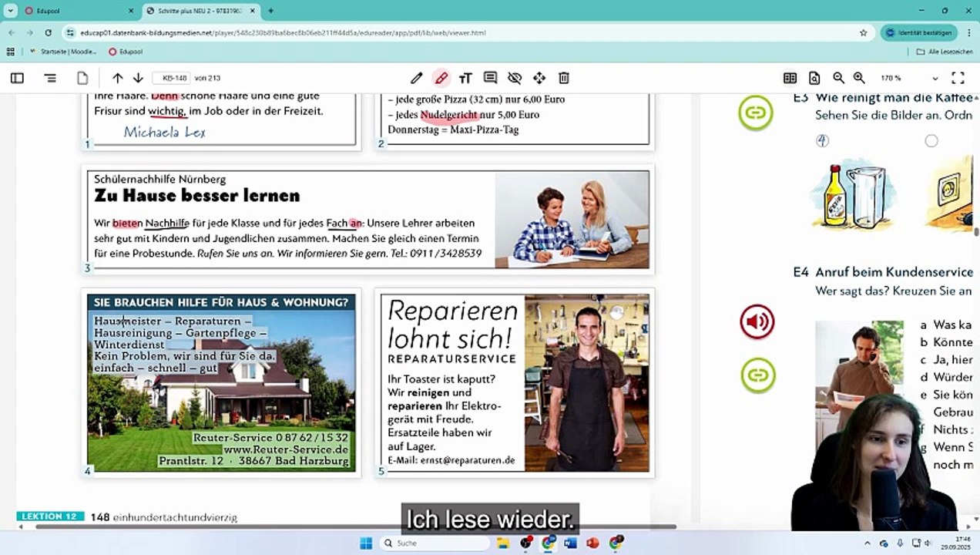Image resolution: width=980 pixels, height=555 pixels.
Task: Show hidden tray icons chevron
Action: 868,543
